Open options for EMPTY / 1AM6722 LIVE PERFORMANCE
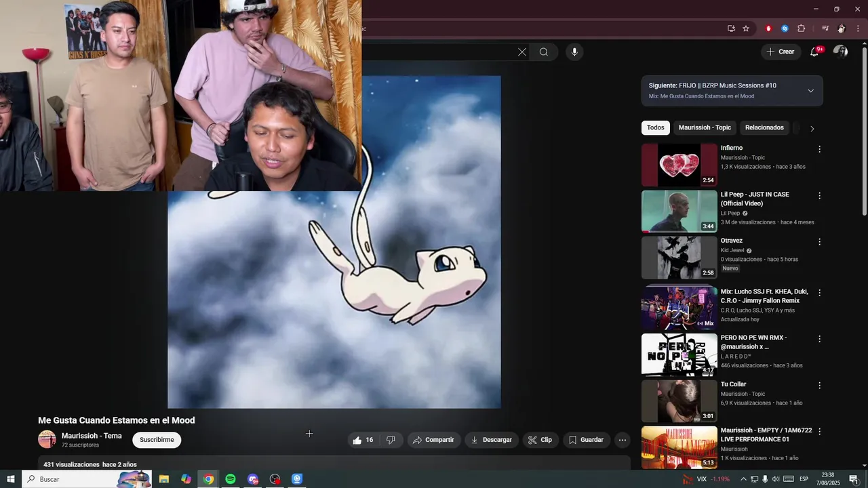Screen dimensions: 868x488 (x=819, y=431)
